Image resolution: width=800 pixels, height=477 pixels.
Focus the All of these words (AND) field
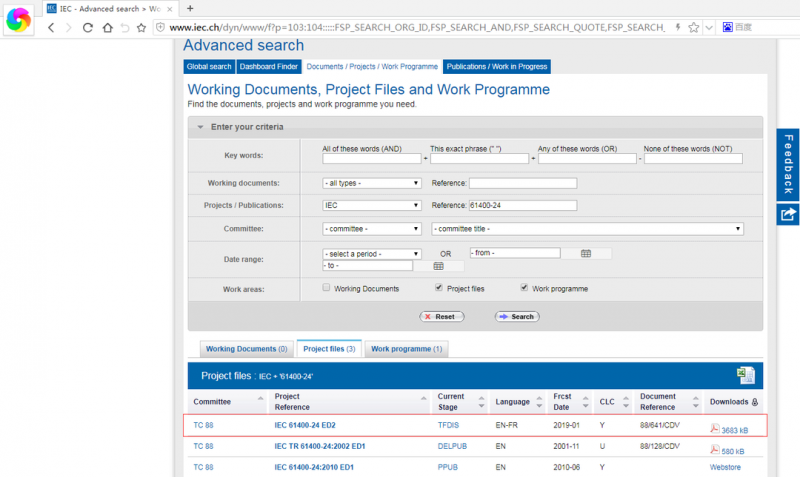coord(371,159)
